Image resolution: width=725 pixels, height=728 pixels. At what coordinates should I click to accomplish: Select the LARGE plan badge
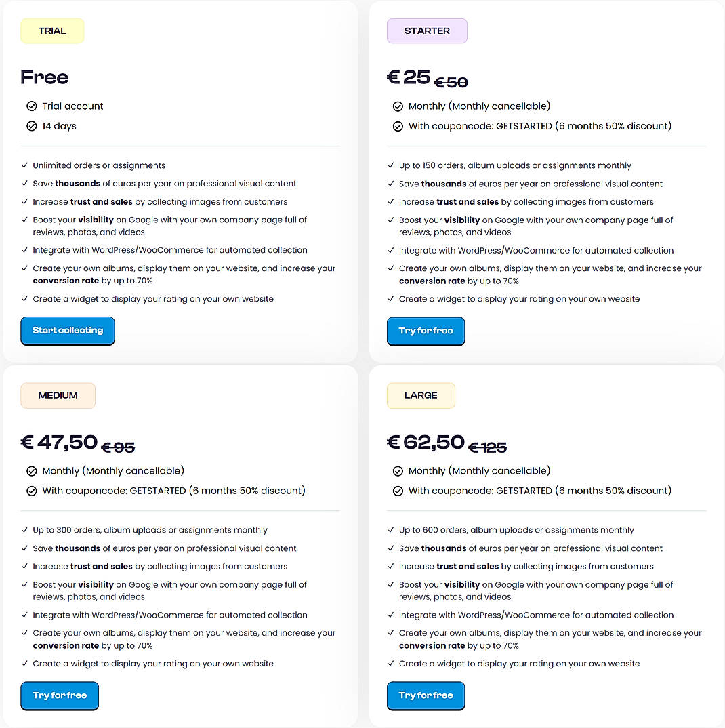pyautogui.click(x=421, y=395)
